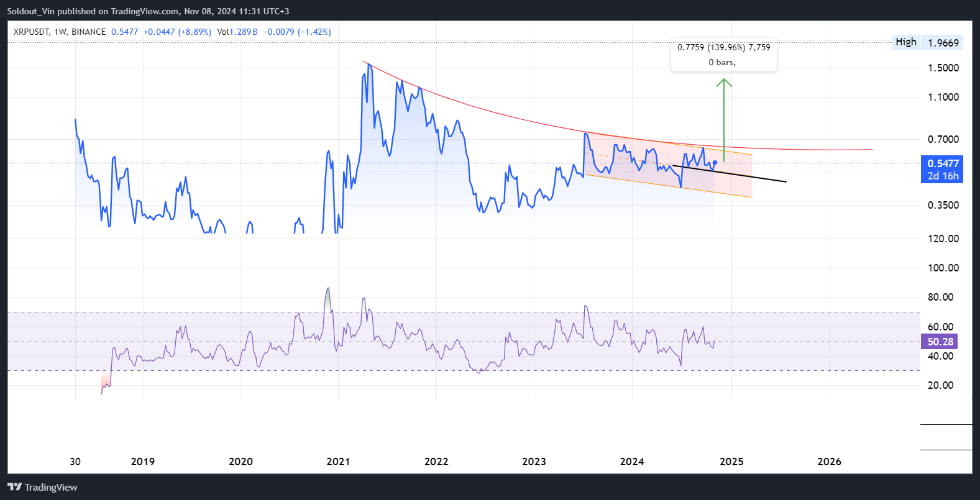
Task: Click the 1W timeframe label
Action: [60, 32]
